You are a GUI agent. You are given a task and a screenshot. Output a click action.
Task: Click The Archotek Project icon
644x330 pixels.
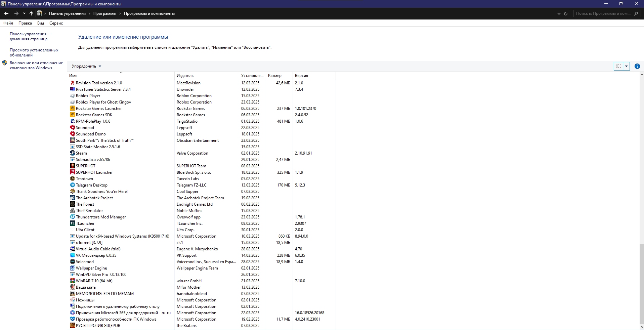72,198
